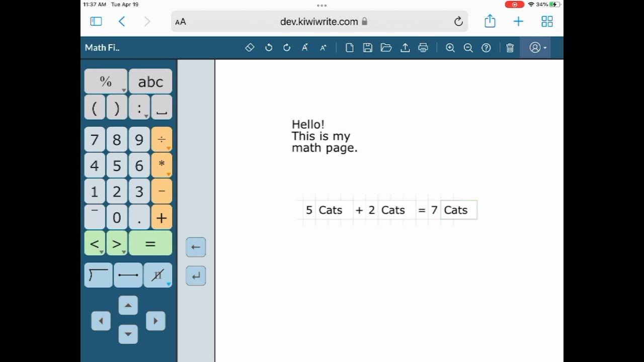
Task: Open the user account menu
Action: [x=538, y=48]
